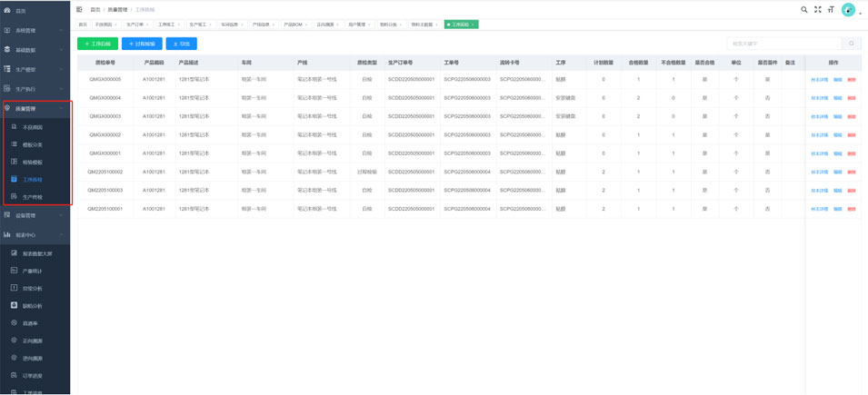Expand the 系统管理 sidebar menu
The width and height of the screenshot is (868, 395).
(35, 30)
